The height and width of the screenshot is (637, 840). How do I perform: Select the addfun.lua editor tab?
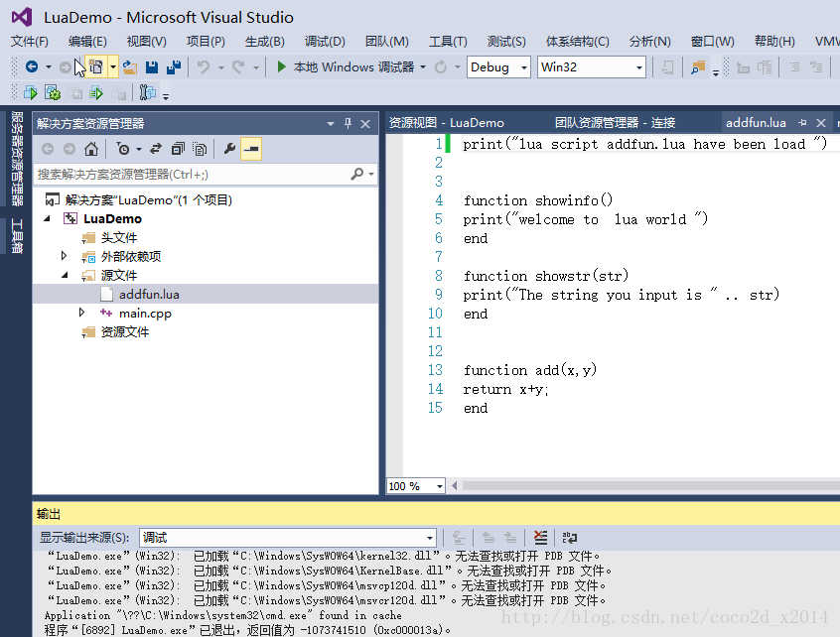[756, 123]
